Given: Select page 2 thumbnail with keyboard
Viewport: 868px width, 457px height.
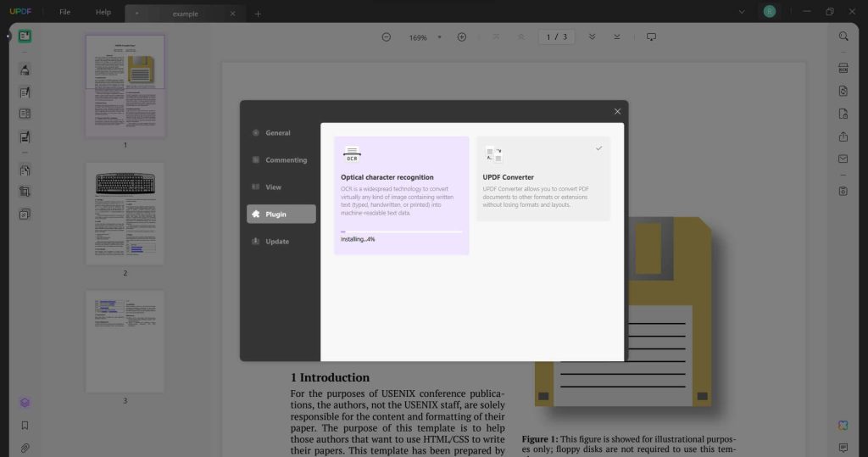Looking at the screenshot, I should tap(125, 214).
